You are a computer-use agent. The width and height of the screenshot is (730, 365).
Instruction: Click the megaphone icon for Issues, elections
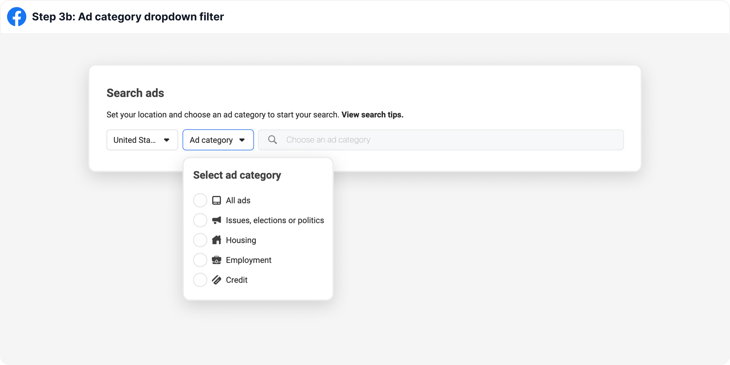click(216, 220)
